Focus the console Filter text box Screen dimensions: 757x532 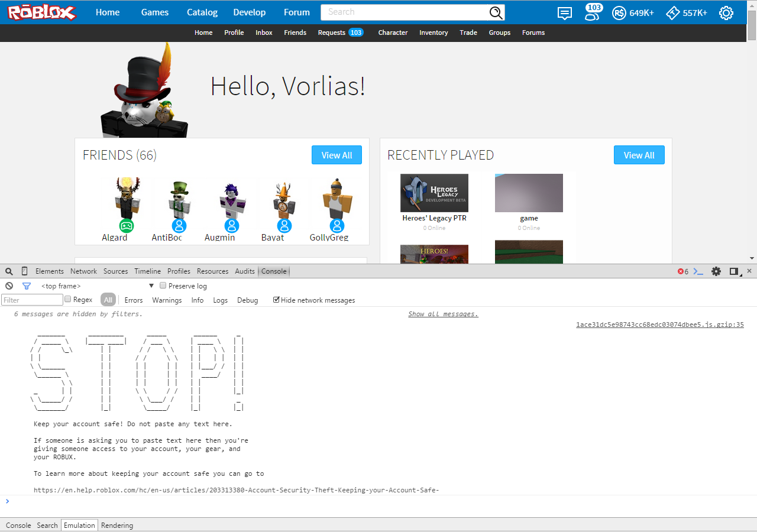click(32, 300)
